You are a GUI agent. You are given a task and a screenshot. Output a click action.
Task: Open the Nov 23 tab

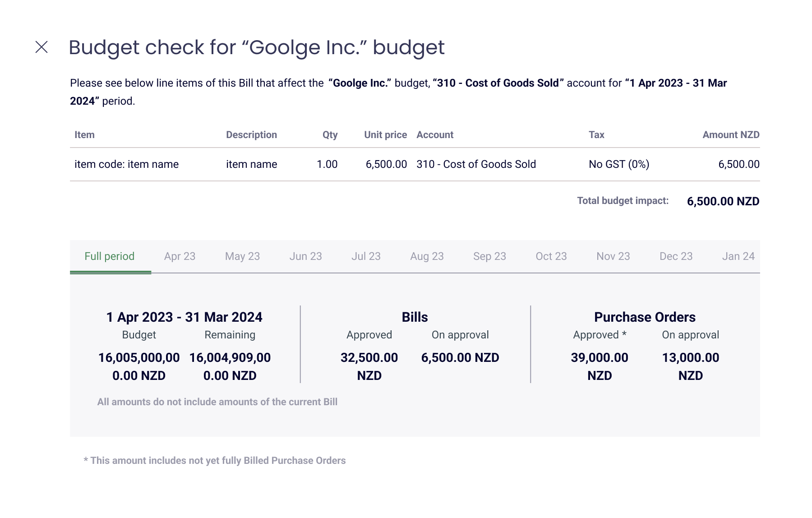pyautogui.click(x=613, y=256)
